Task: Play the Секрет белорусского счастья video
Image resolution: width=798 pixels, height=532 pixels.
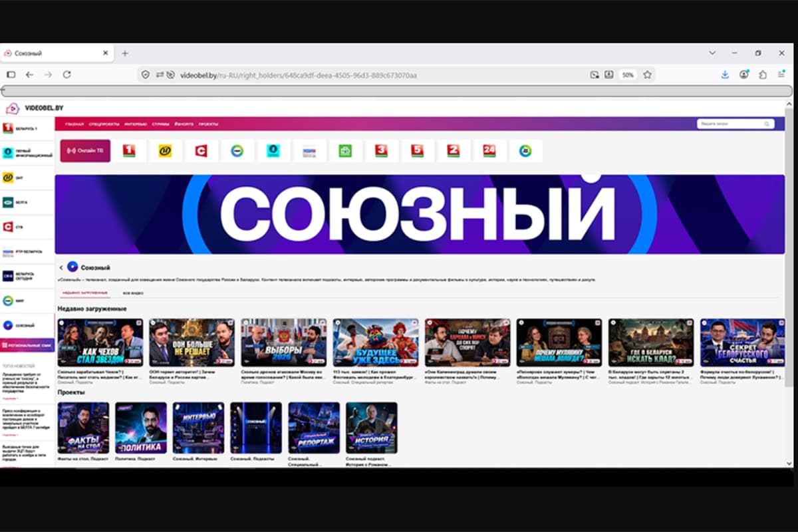Action: point(743,342)
